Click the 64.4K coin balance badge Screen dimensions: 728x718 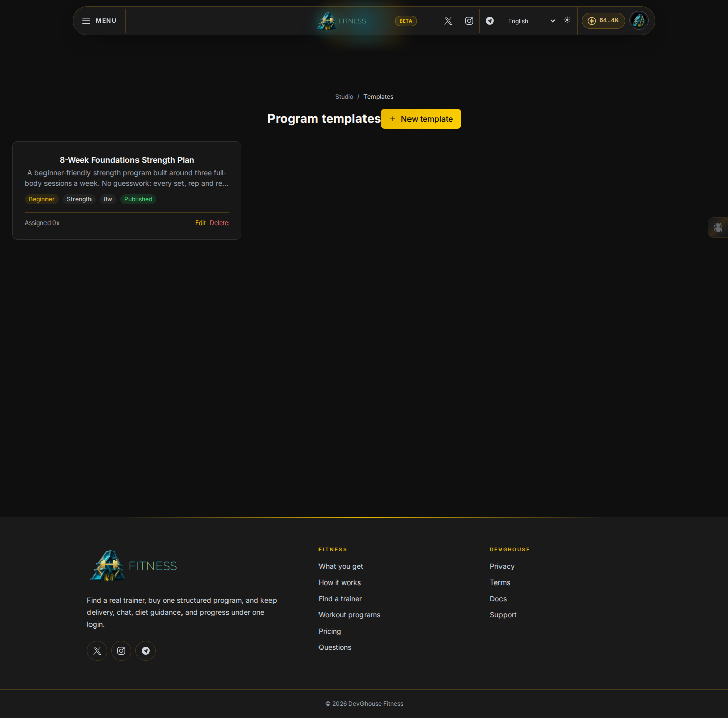tap(604, 21)
